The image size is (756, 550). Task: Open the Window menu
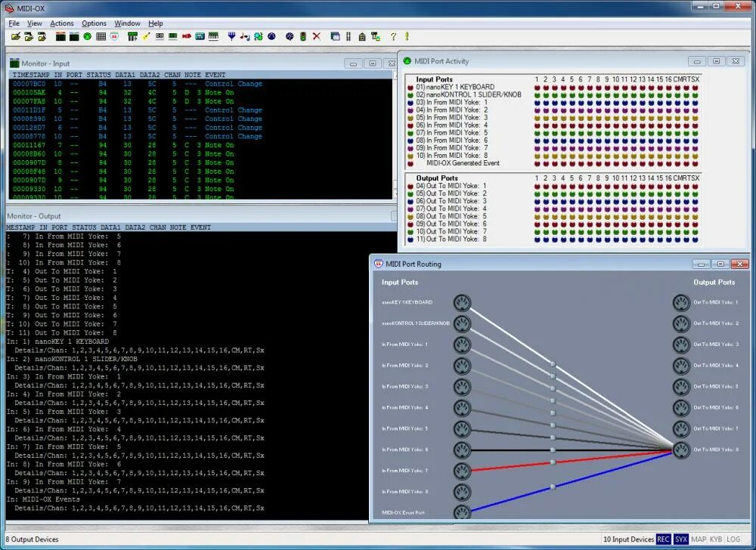click(127, 23)
